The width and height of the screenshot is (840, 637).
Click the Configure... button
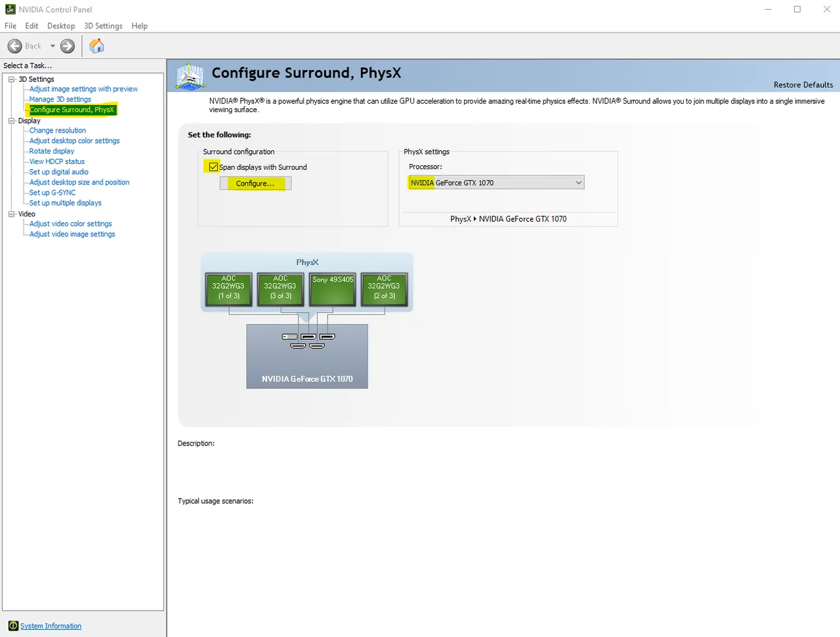tap(255, 184)
